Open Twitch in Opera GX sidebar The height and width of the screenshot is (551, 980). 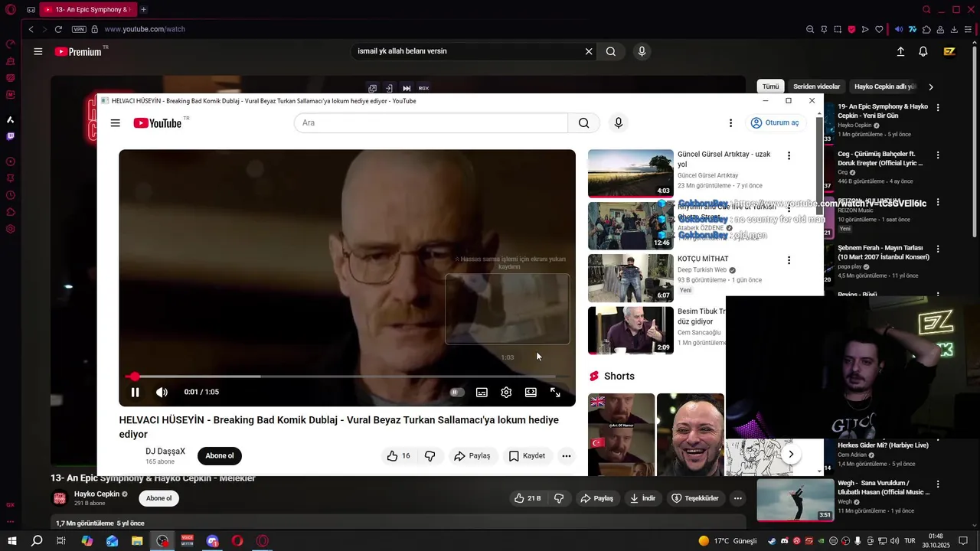point(10,137)
